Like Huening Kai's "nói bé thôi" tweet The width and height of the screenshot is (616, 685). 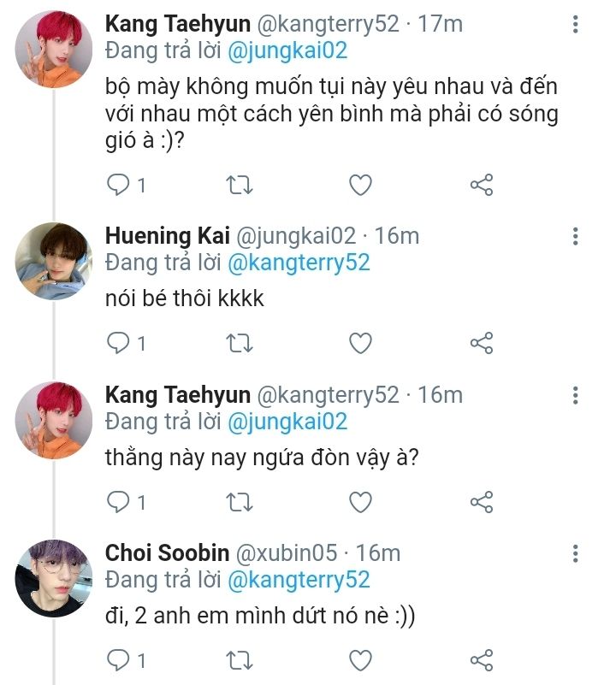click(361, 343)
